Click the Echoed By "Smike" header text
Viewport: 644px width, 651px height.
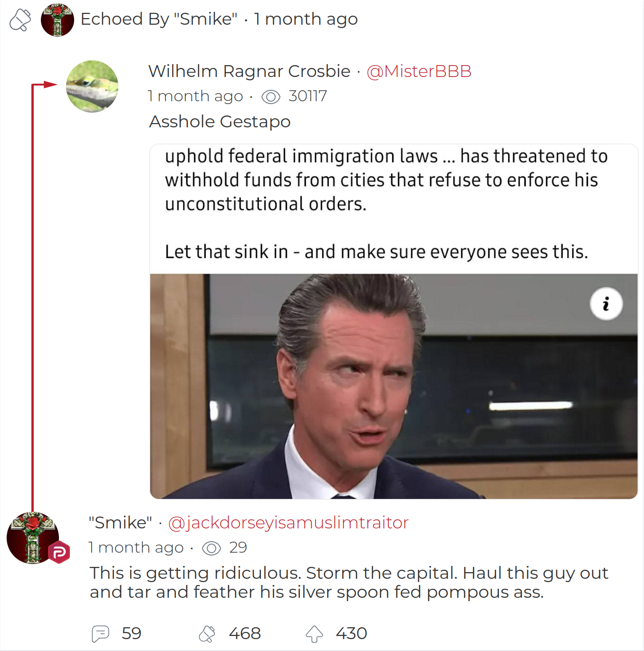click(x=159, y=19)
